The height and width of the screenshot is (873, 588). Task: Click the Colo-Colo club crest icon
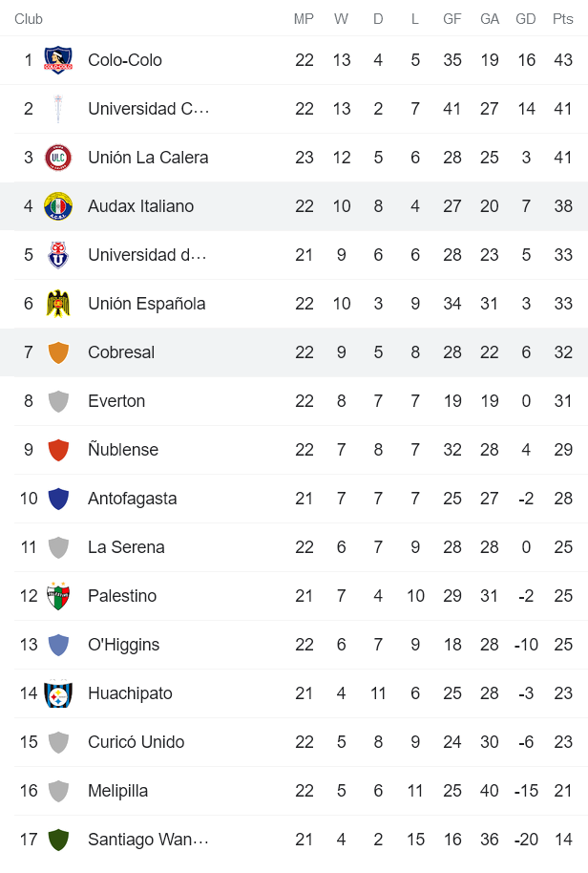[x=58, y=60]
